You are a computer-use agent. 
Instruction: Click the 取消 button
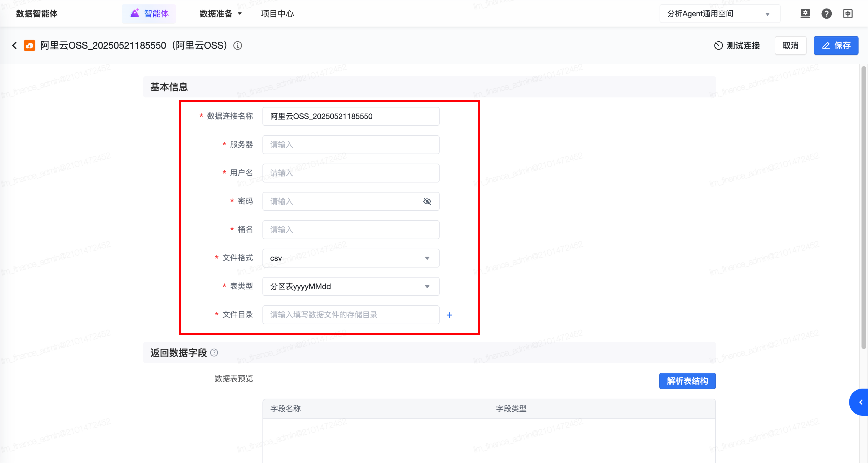790,45
